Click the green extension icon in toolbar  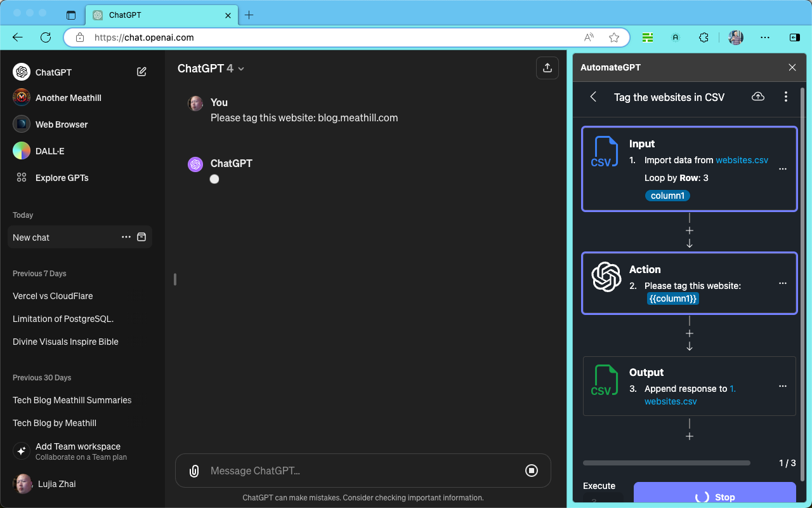[x=648, y=37]
